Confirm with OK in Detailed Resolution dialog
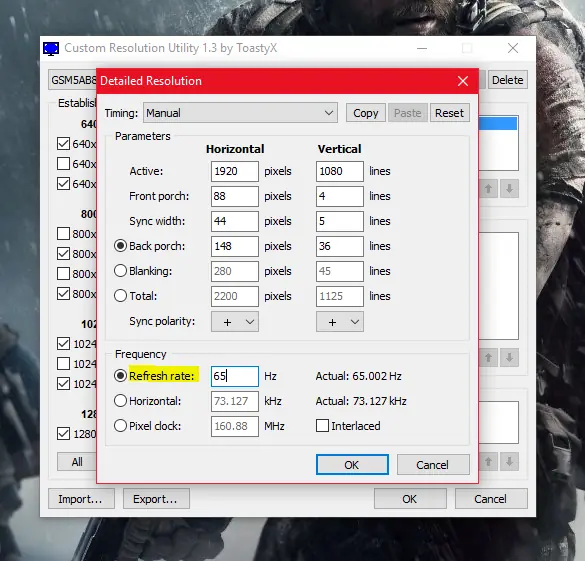Viewport: 585px width, 561px height. [352, 465]
